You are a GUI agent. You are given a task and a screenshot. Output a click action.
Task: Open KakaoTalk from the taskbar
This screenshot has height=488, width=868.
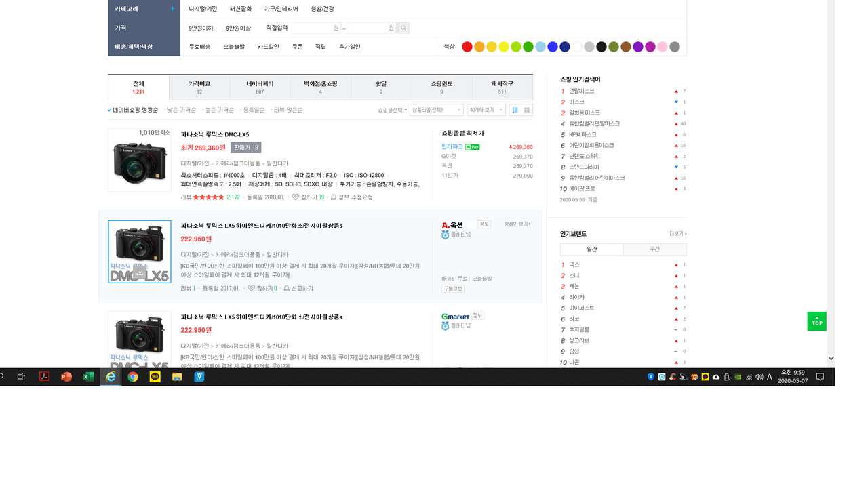click(x=155, y=377)
